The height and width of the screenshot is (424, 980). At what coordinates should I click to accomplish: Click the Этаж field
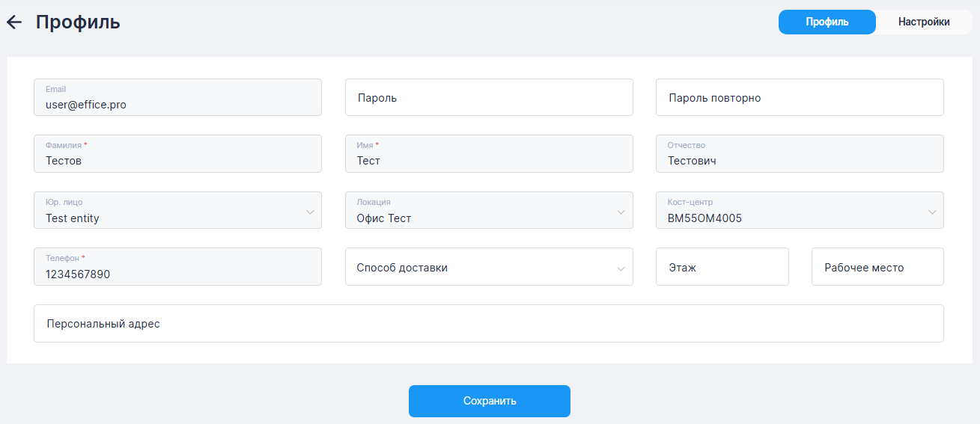tap(722, 267)
